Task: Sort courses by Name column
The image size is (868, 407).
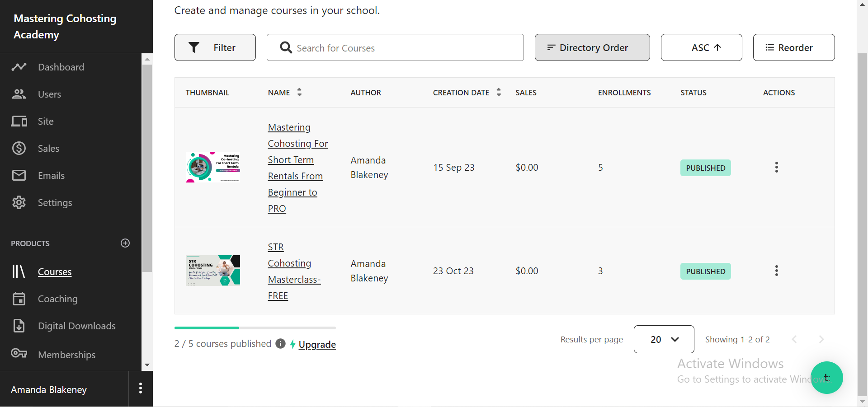Action: pyautogui.click(x=299, y=92)
